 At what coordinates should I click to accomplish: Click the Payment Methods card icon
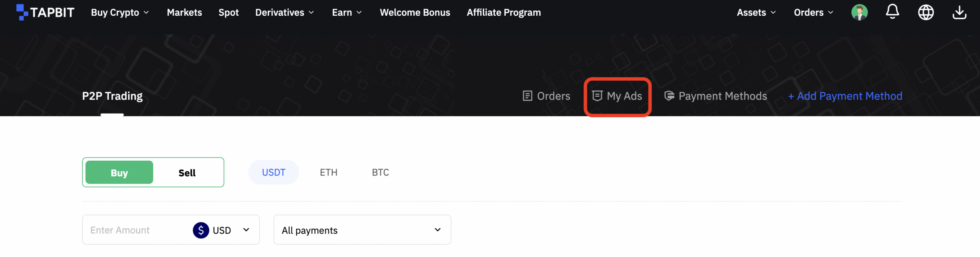[669, 96]
